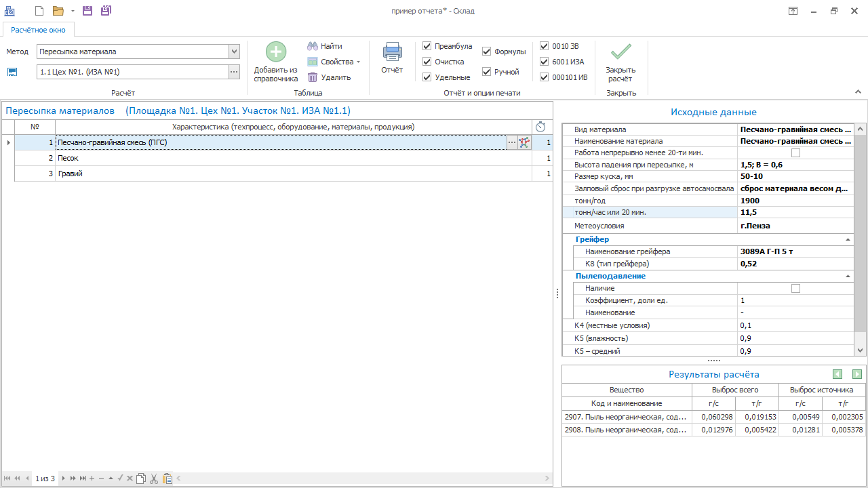Enable the Пылеподавление Наличие checkbox

click(796, 289)
